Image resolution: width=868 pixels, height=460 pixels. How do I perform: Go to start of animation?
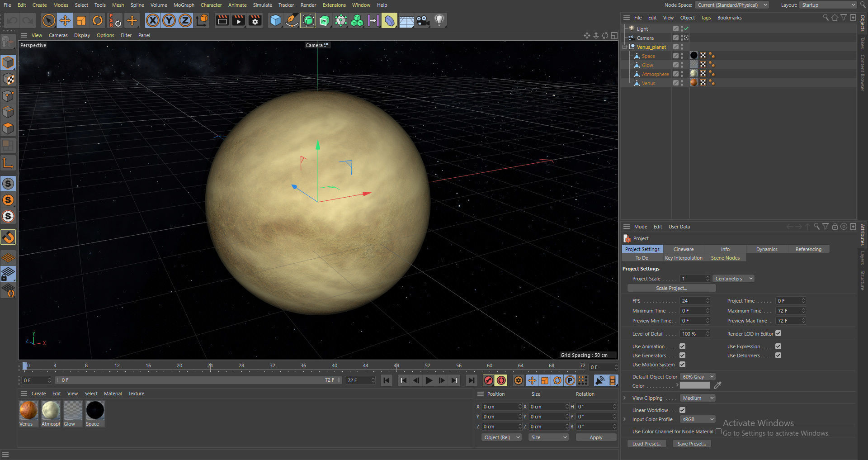click(387, 380)
